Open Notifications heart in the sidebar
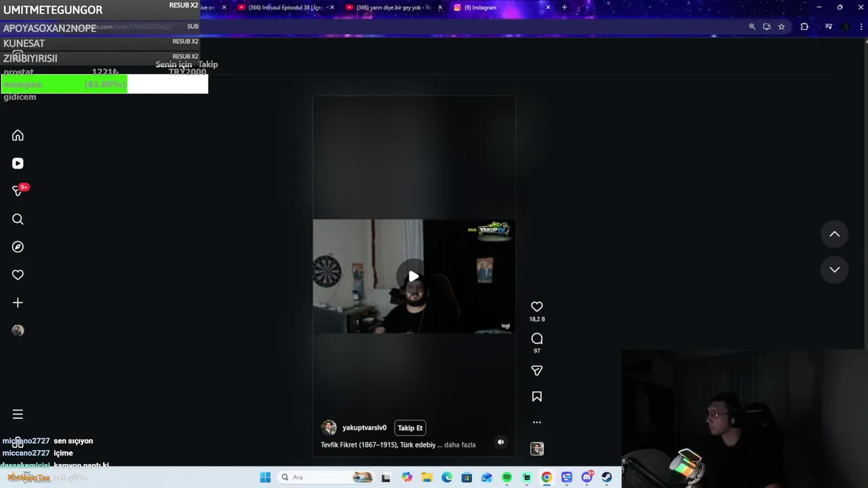This screenshot has height=488, width=868. [x=18, y=274]
